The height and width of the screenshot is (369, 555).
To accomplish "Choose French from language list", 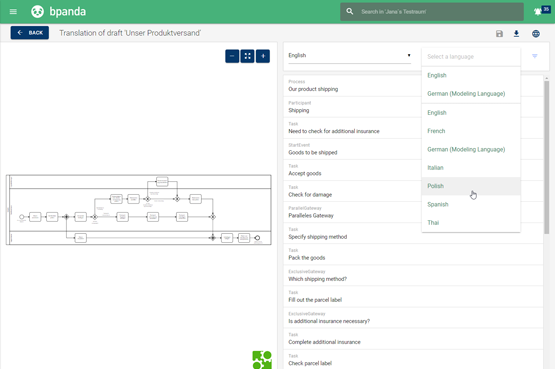I will pos(471,131).
